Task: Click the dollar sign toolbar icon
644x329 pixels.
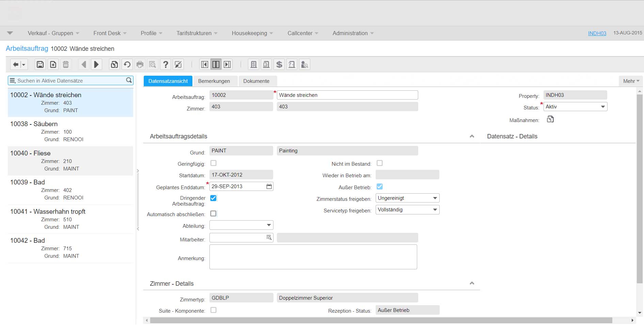Action: [x=279, y=64]
